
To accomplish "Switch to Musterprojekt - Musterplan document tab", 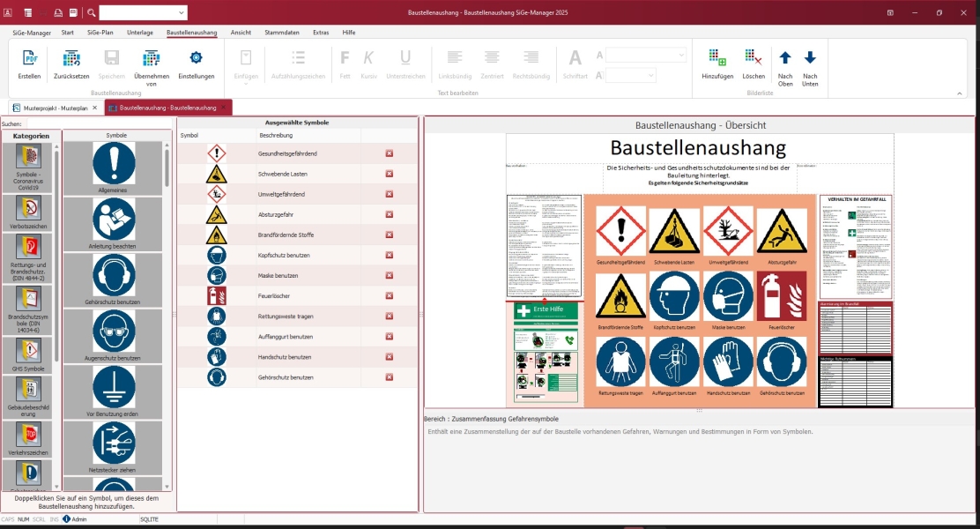I will pyautogui.click(x=55, y=108).
